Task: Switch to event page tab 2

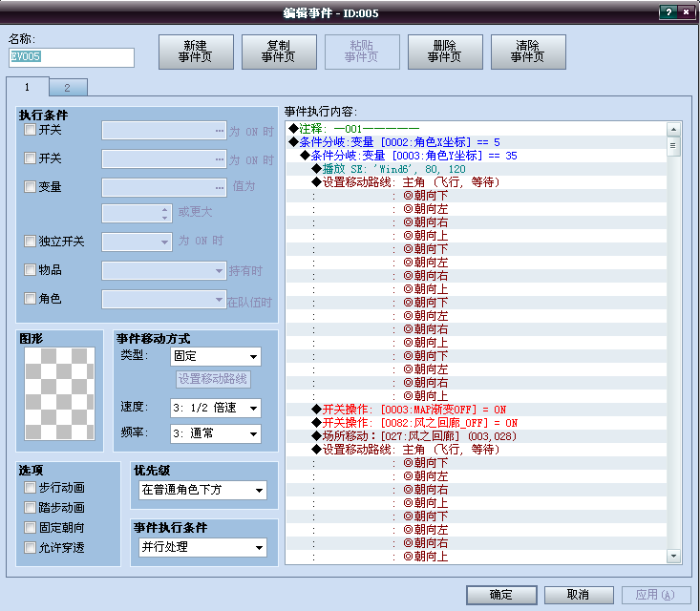Action: point(68,88)
